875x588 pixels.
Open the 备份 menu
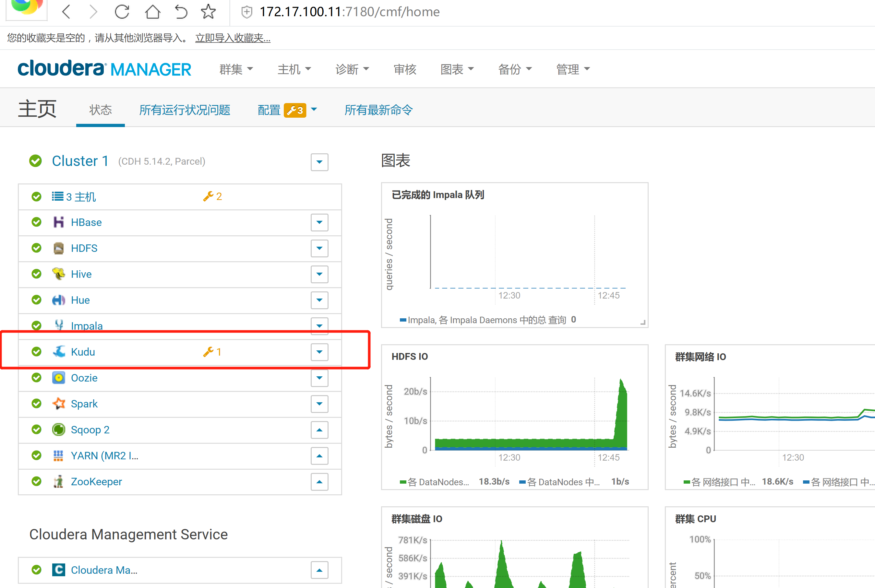click(x=515, y=69)
